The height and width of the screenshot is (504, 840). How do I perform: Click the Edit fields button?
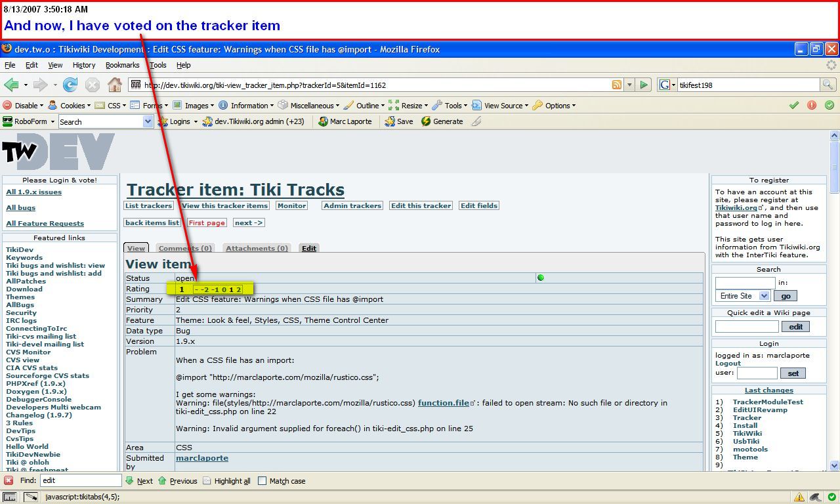(x=479, y=205)
